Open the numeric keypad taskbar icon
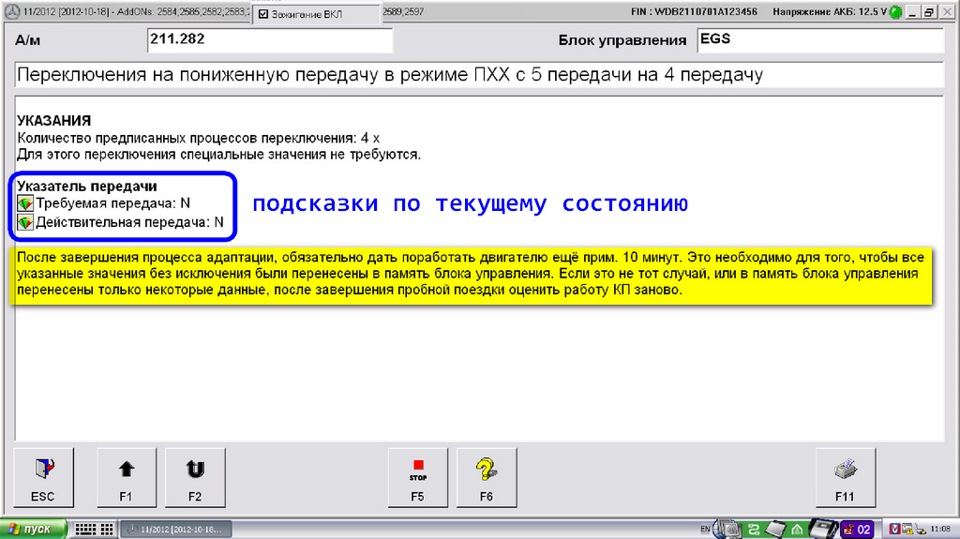 (x=107, y=529)
